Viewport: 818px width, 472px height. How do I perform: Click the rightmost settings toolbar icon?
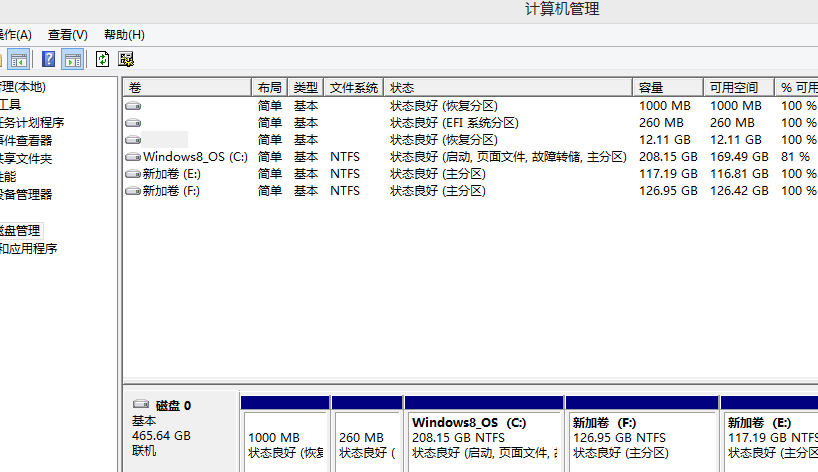126,59
